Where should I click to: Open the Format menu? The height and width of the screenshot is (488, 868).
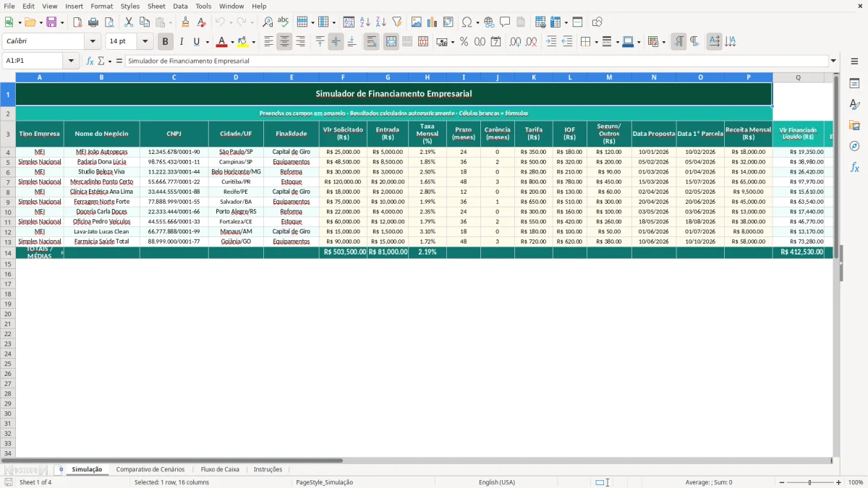(x=101, y=6)
